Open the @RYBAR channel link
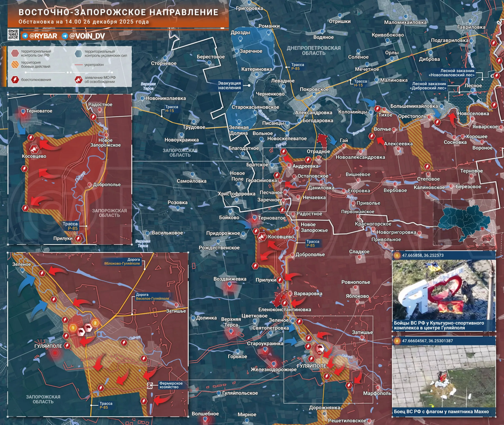Screen dimensions: 504x425 (43, 36)
